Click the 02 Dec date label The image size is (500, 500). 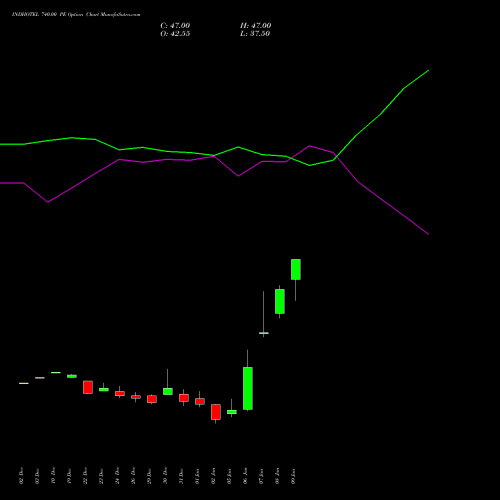click(x=21, y=476)
